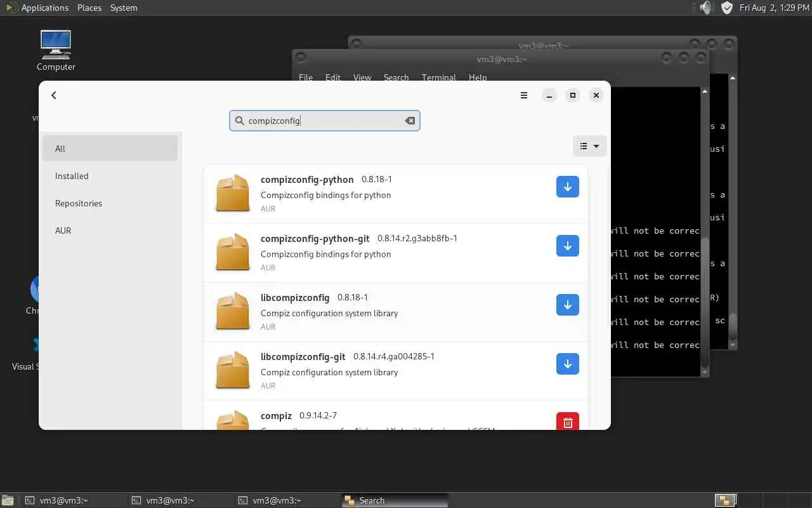Click the front terminal window's vertical scrollbar
812x508 pixels.
click(x=705, y=232)
